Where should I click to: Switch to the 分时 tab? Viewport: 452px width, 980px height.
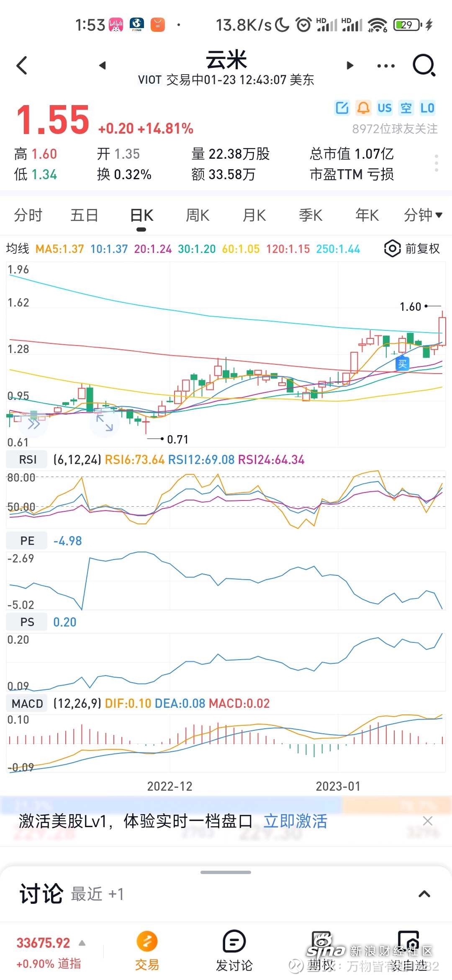28,215
